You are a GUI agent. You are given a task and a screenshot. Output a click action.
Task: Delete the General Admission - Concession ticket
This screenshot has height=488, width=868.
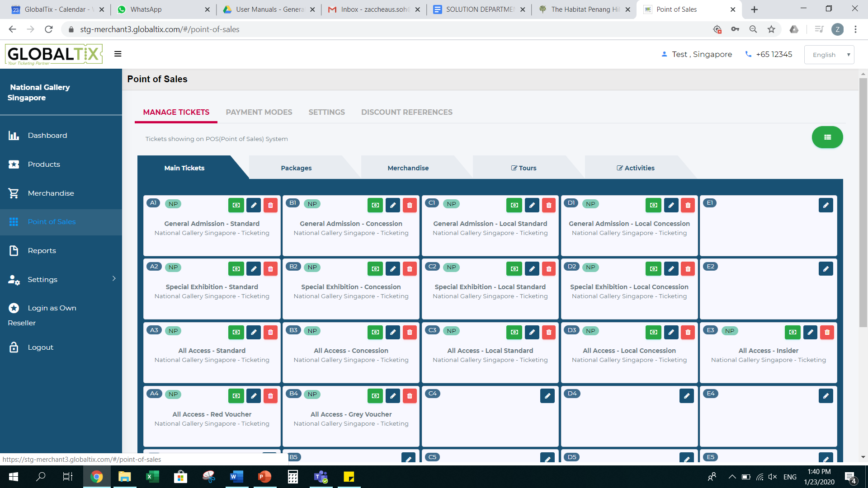[410, 205]
